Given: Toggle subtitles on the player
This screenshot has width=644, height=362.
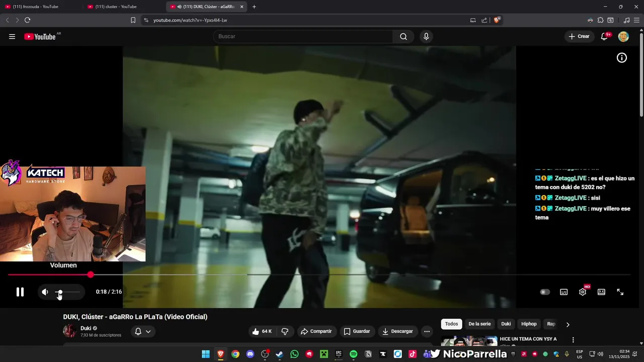Looking at the screenshot, I should click(x=564, y=292).
